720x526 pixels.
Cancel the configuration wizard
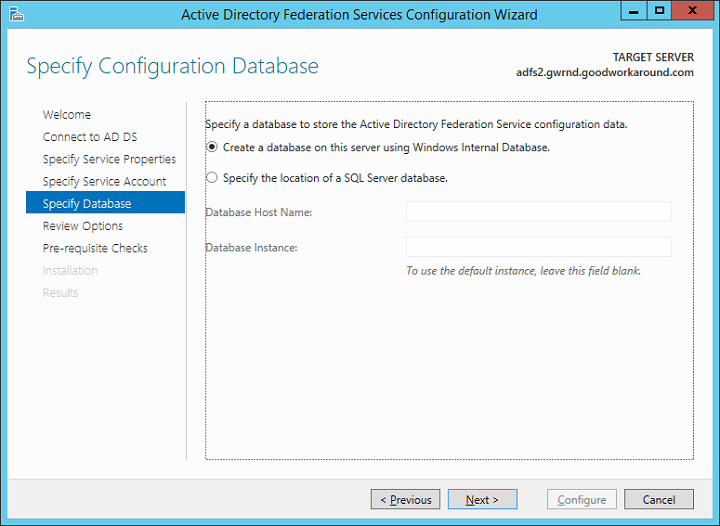[x=659, y=499]
